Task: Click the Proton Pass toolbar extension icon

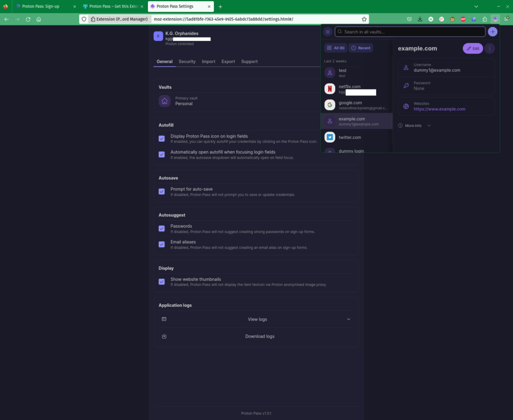Action: (495, 20)
